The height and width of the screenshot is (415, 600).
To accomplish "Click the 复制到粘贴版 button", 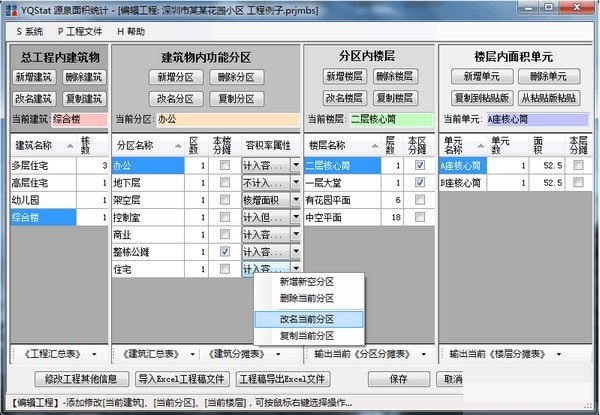I will tap(482, 98).
